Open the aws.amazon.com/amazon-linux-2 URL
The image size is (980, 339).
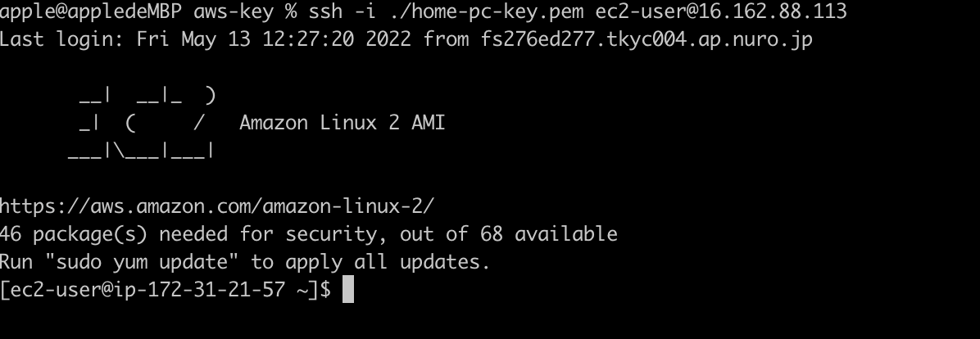tap(216, 206)
